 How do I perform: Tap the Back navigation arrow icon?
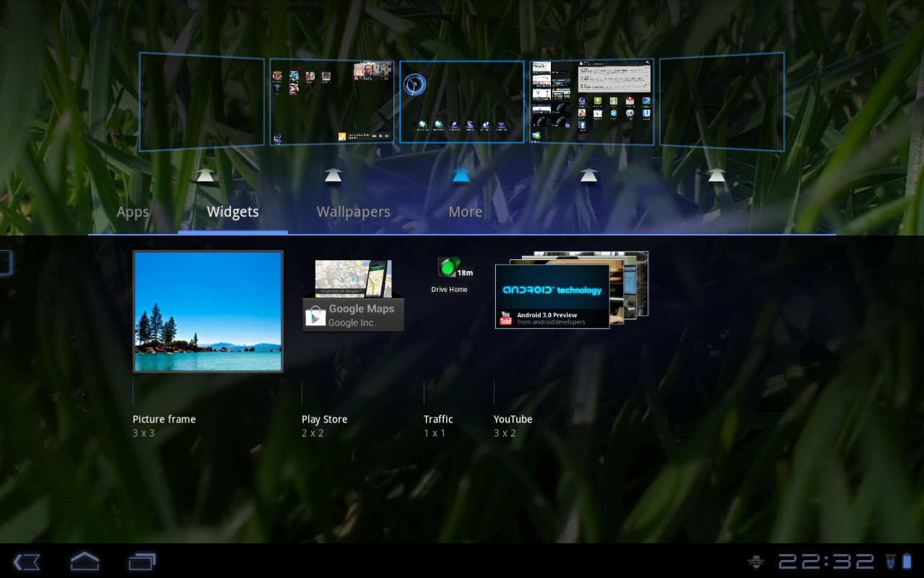tap(26, 561)
